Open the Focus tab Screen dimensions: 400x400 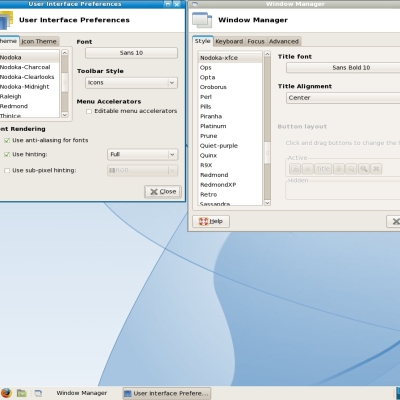click(256, 42)
